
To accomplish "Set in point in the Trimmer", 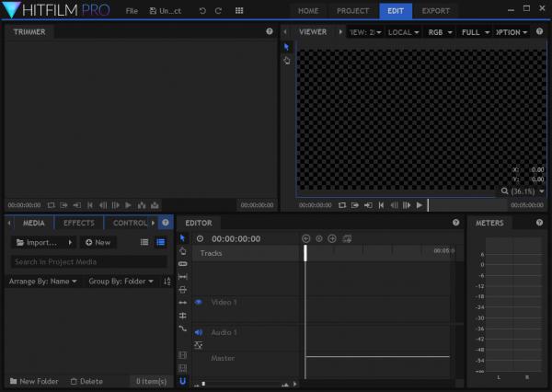I will [63, 205].
